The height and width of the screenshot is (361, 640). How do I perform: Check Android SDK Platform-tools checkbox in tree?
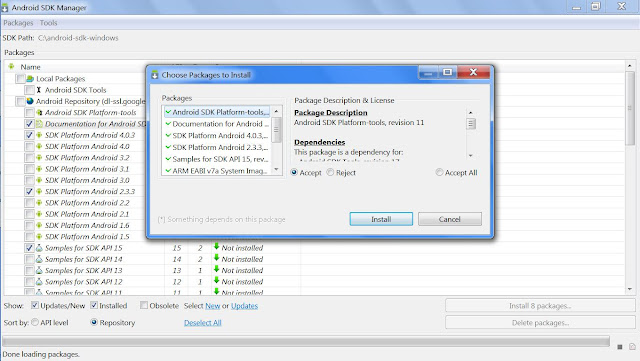tap(29, 112)
